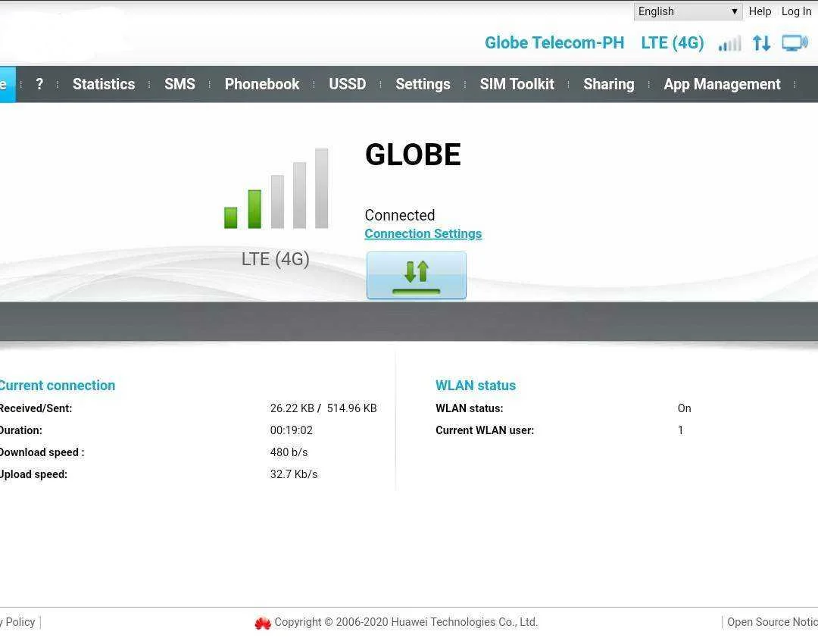Viewport: 818px width, 644px height.
Task: Click the Connection Settings link
Action: coord(423,233)
